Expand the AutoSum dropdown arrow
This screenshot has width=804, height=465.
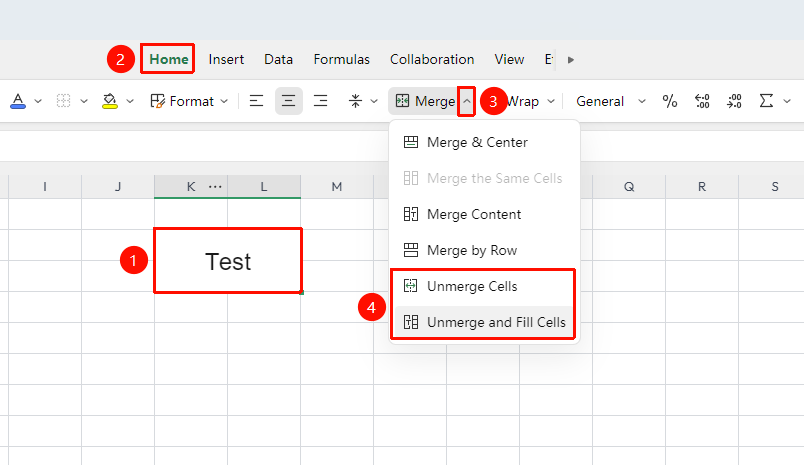coord(787,101)
